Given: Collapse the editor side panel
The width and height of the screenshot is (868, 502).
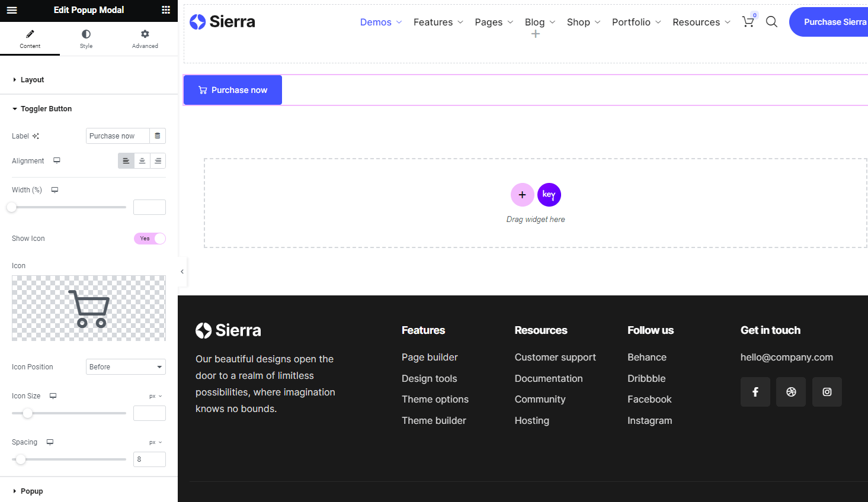Looking at the screenshot, I should pyautogui.click(x=182, y=272).
